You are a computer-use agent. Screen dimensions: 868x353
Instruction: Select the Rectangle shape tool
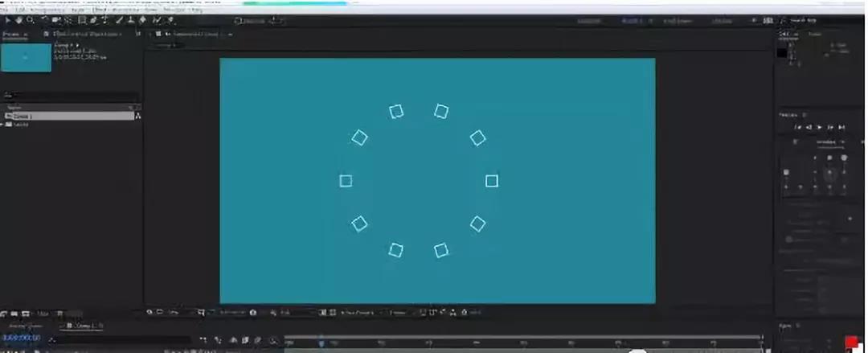[81, 20]
